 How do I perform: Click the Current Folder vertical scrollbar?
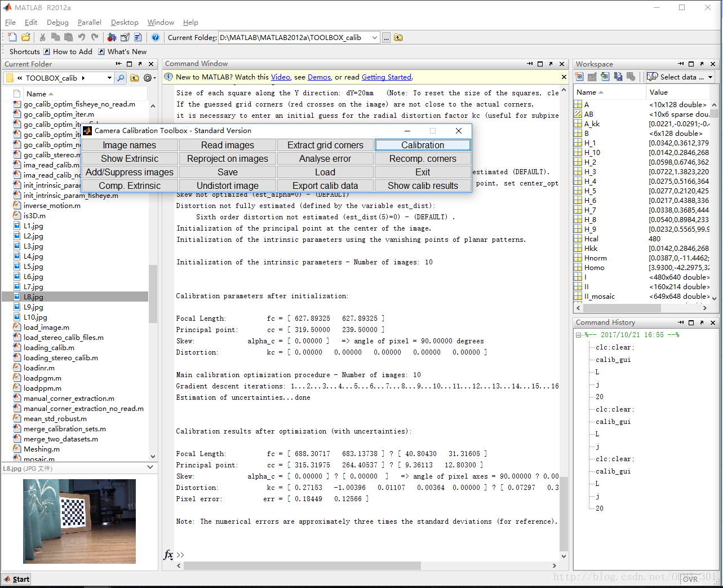(x=153, y=293)
